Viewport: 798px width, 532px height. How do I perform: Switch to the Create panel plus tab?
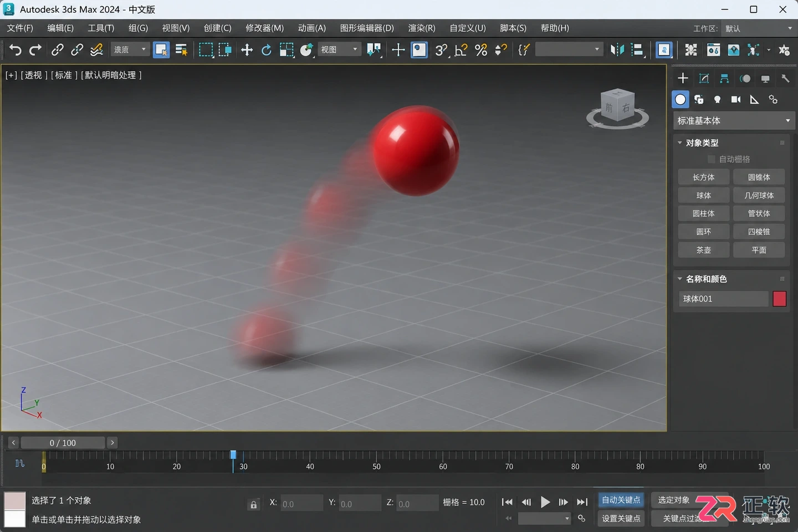[683, 78]
